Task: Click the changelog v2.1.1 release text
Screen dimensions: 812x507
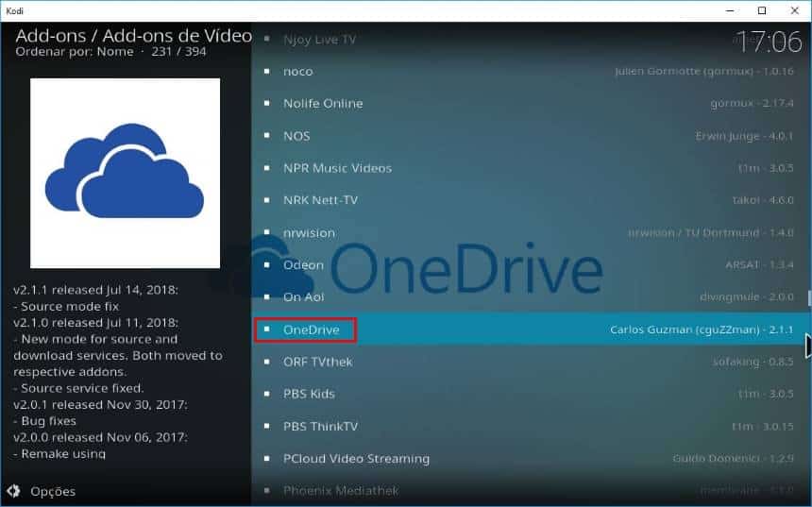Action: point(95,290)
